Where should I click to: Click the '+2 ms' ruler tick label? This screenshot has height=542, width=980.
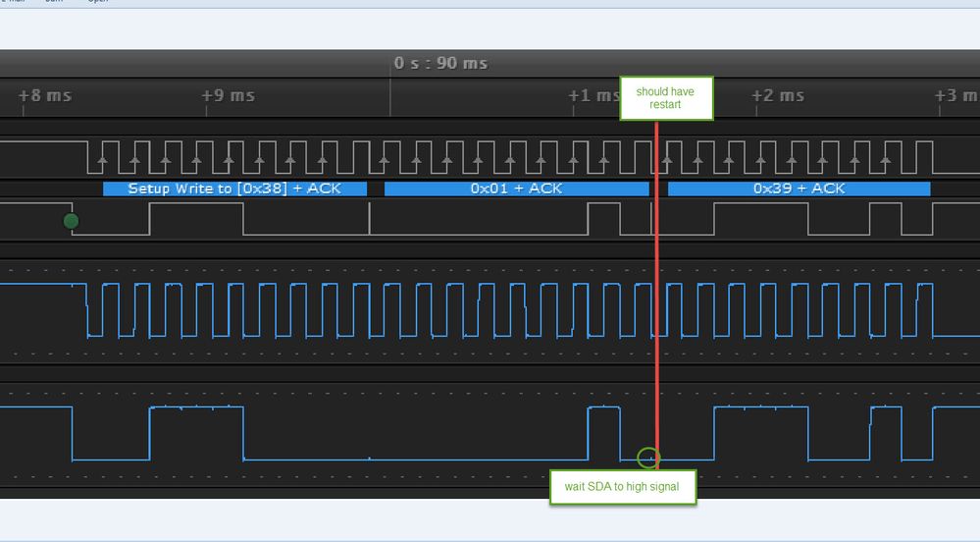coord(778,96)
